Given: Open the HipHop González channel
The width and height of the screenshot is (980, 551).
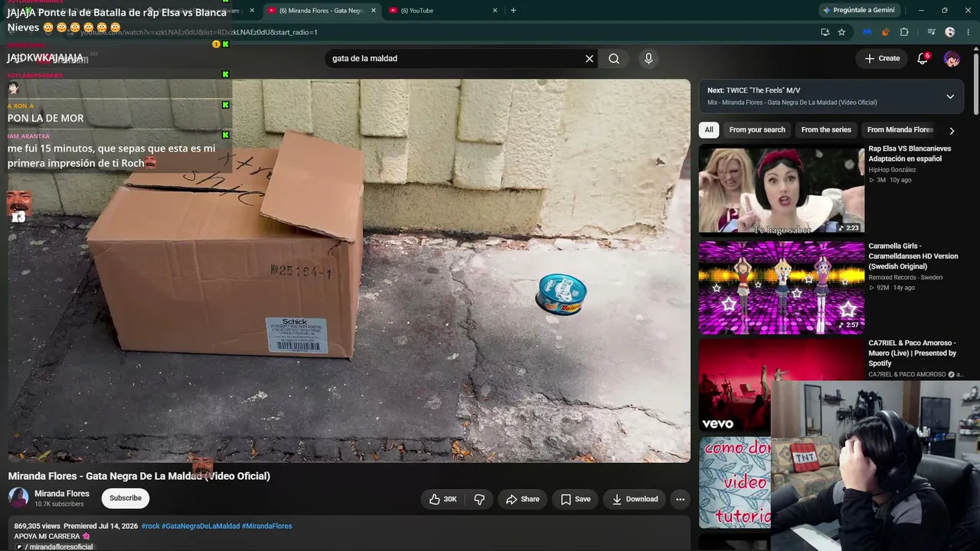Looking at the screenshot, I should pyautogui.click(x=892, y=170).
